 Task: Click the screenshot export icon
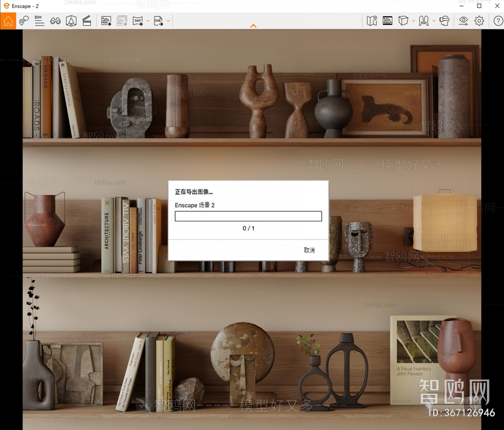coord(106,21)
